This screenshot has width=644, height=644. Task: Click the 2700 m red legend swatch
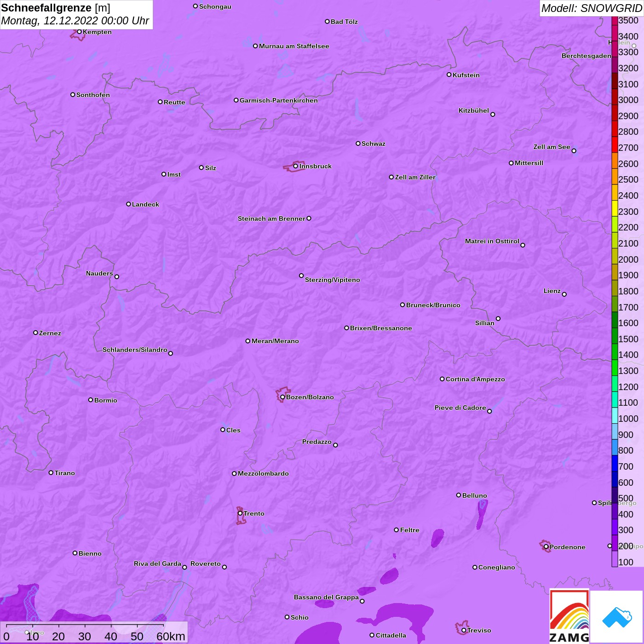615,144
